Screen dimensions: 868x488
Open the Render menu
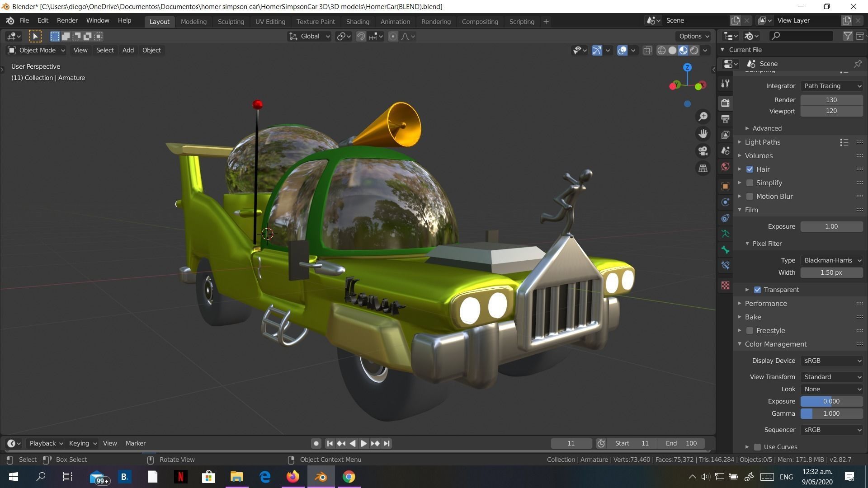tap(67, 21)
